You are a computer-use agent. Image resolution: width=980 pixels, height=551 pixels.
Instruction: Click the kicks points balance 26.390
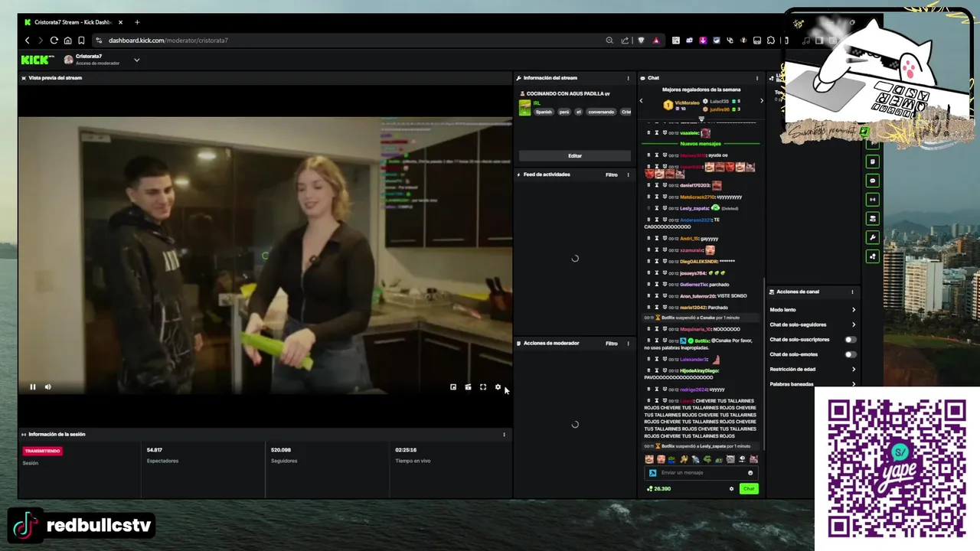click(658, 489)
